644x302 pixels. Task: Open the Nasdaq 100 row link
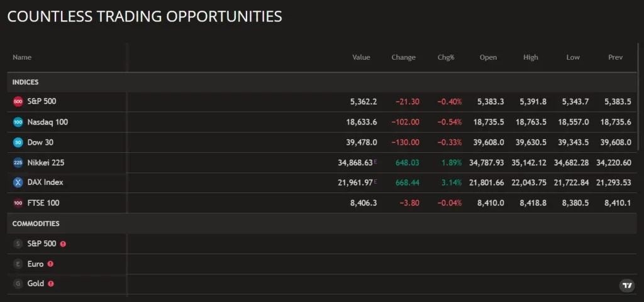[48, 122]
